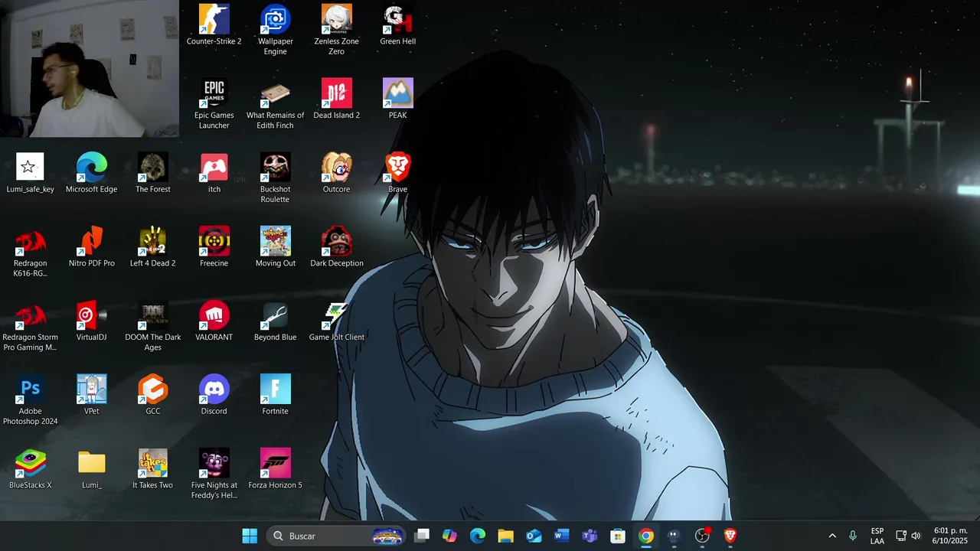Select the Dark Deception icon
This screenshot has width=980, height=551.
pos(337,247)
